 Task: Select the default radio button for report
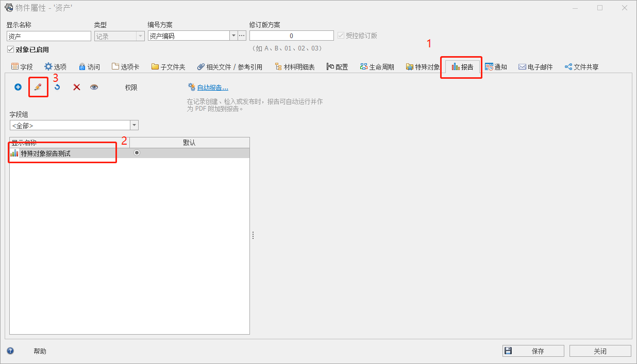point(137,153)
